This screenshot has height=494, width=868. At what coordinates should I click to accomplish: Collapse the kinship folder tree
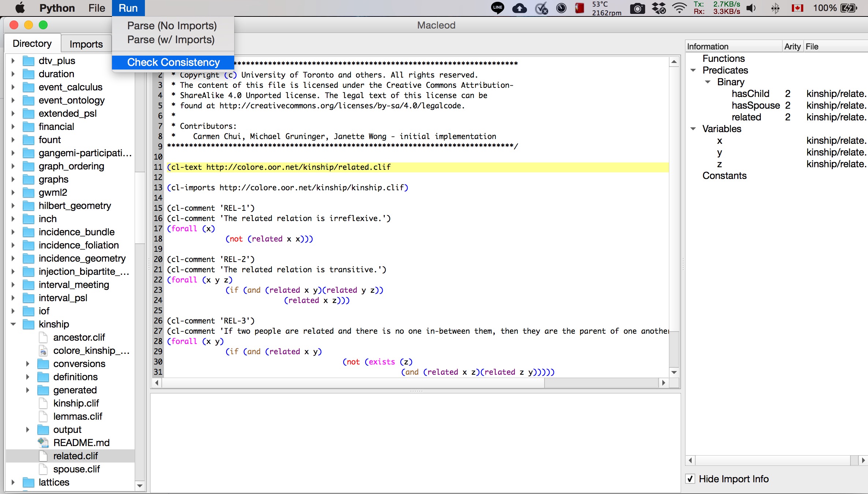(13, 324)
